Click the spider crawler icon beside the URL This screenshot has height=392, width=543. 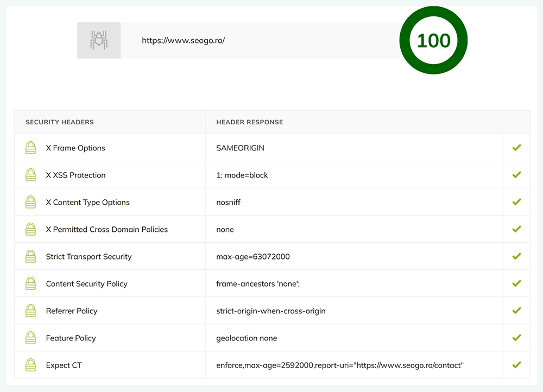(x=99, y=41)
